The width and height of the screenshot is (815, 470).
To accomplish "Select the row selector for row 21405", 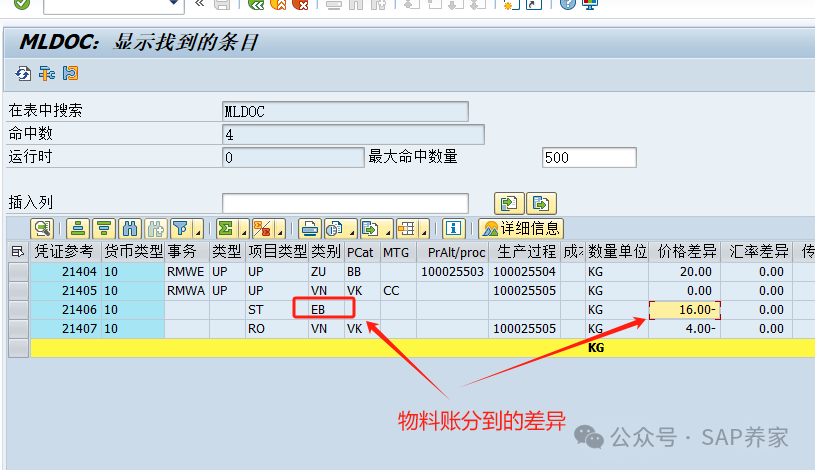I will pos(18,291).
